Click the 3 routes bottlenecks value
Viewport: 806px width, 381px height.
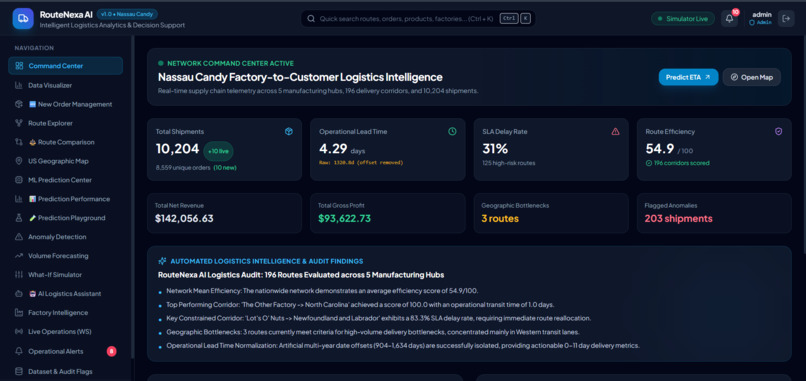500,219
